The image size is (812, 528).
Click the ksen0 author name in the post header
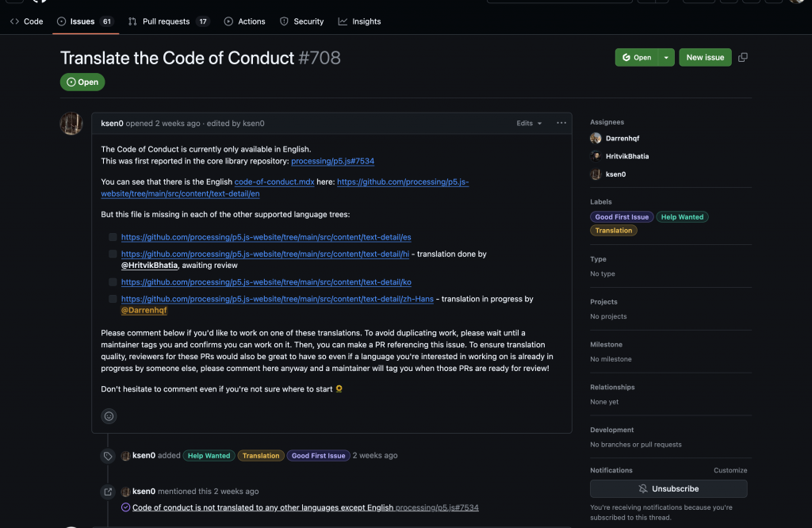pyautogui.click(x=112, y=123)
